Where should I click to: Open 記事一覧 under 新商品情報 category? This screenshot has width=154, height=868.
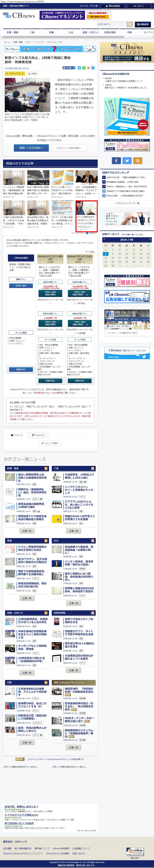(74, 670)
